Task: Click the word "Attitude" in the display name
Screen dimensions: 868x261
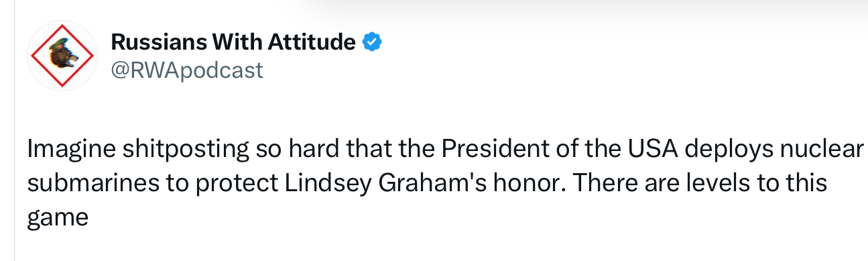Action: click(312, 42)
